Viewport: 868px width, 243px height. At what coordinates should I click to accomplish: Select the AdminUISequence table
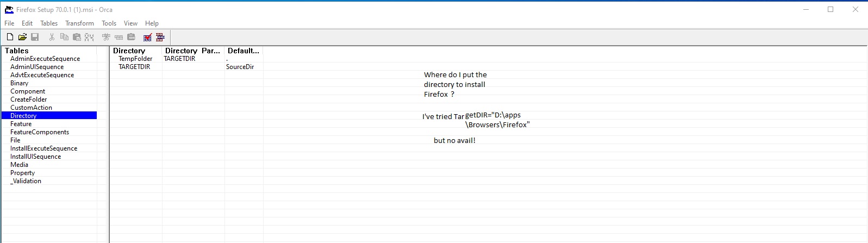[37, 67]
